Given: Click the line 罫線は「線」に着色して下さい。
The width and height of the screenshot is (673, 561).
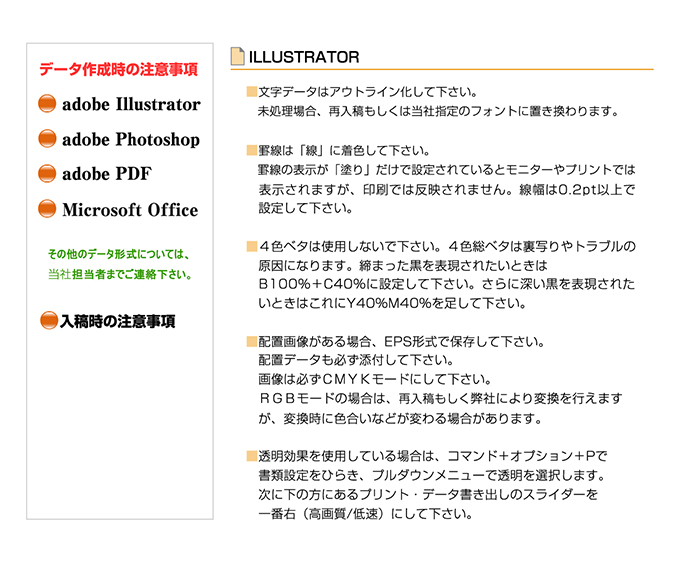Looking at the screenshot, I should [344, 151].
